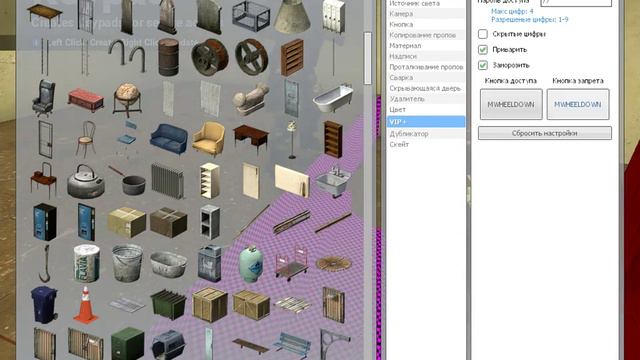Spawn the blue couch prop

pyautogui.click(x=168, y=139)
